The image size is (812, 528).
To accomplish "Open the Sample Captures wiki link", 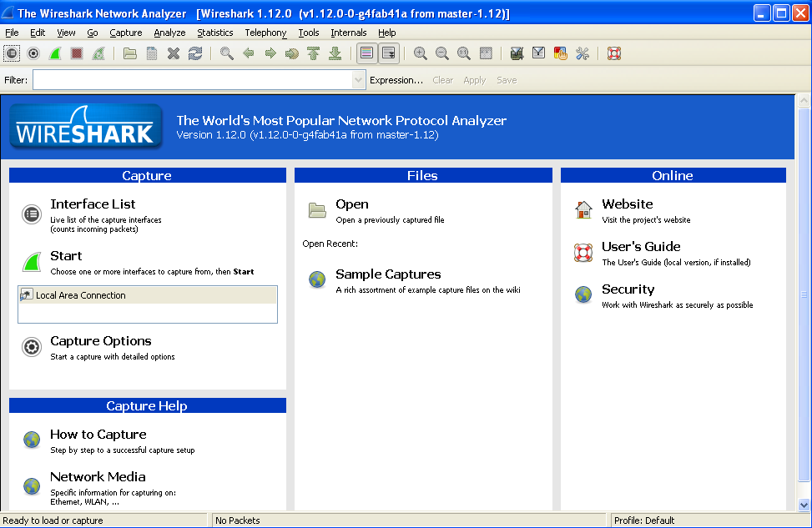I will pos(388,274).
